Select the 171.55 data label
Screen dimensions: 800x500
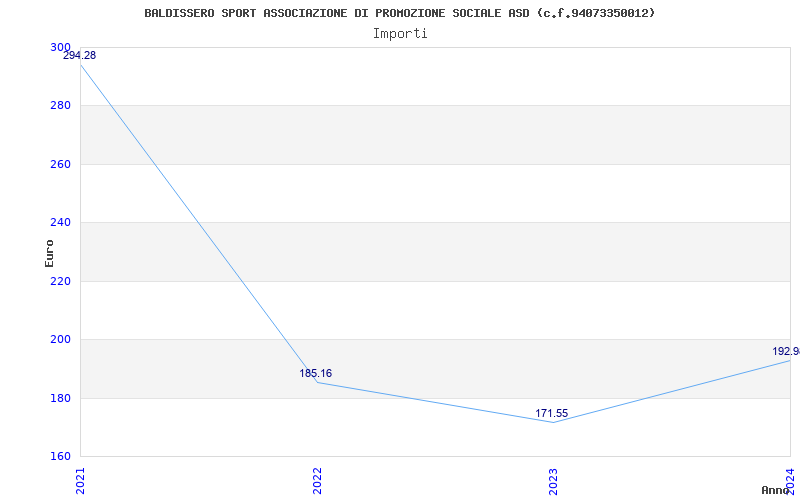tap(552, 413)
